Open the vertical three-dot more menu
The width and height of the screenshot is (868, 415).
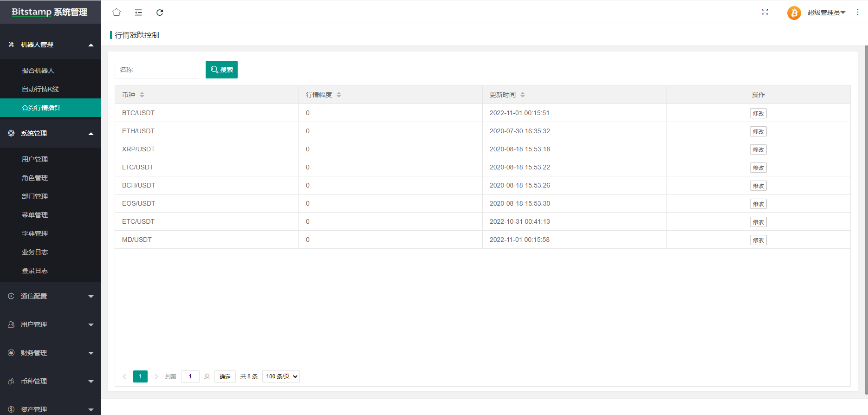point(858,13)
